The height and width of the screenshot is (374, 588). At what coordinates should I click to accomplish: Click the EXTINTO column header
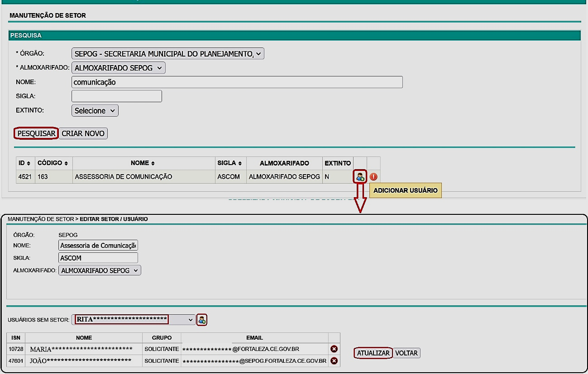338,163
